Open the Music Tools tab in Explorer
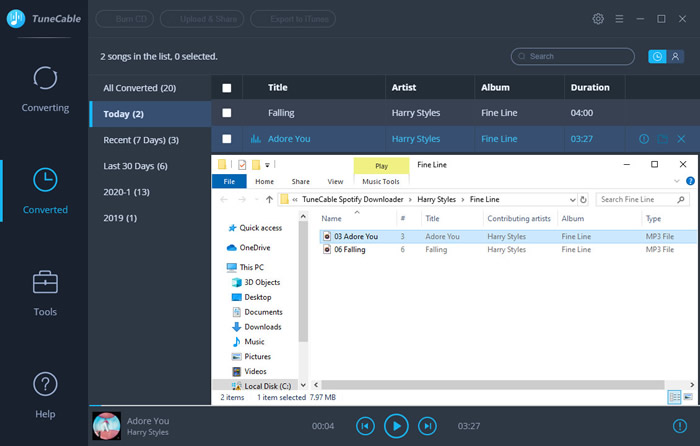 click(381, 181)
